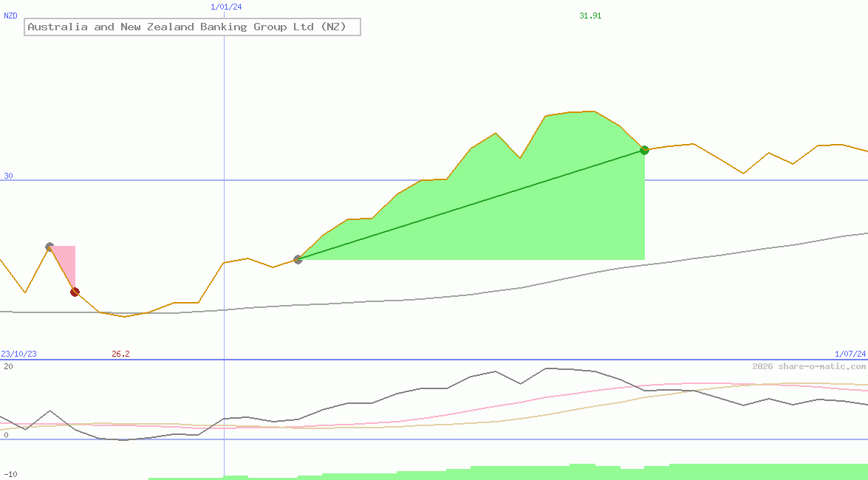Click the 31.91 high price label
Screen dimensions: 868x480
[590, 16]
